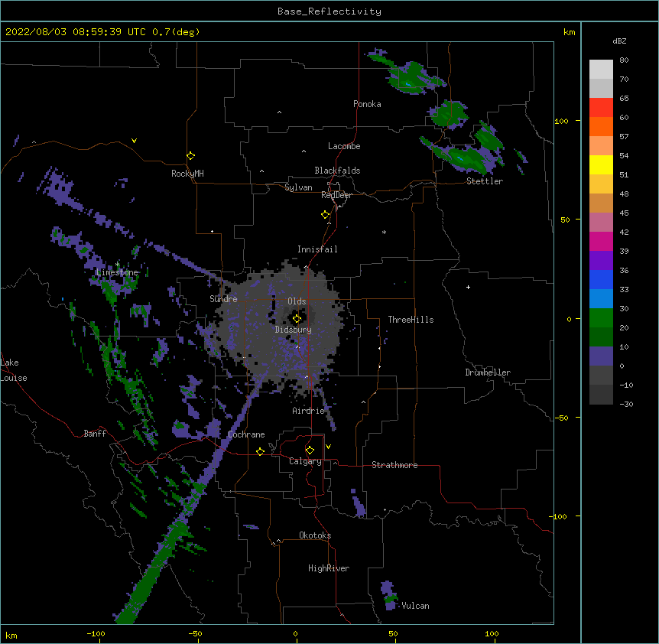The height and width of the screenshot is (644, 659).
Task: Click the Didsbury town label
Action: pos(294,330)
